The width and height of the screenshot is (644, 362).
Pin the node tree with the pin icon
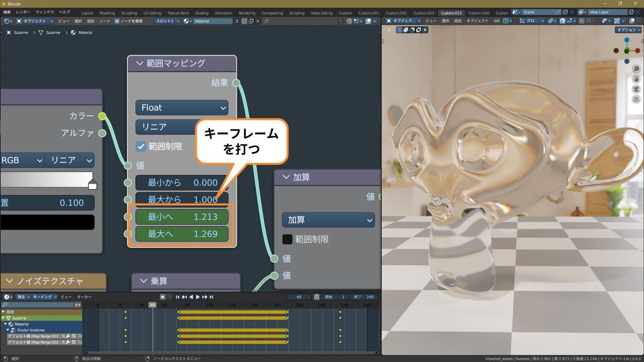pyautogui.click(x=267, y=21)
